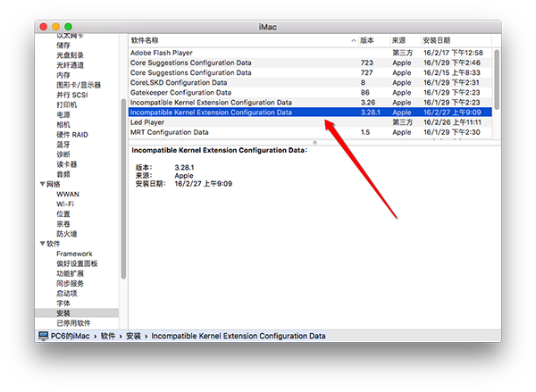Click Incompatible Kernel Extension in path bar
Screen dimensions: 536x392
[x=239, y=336]
